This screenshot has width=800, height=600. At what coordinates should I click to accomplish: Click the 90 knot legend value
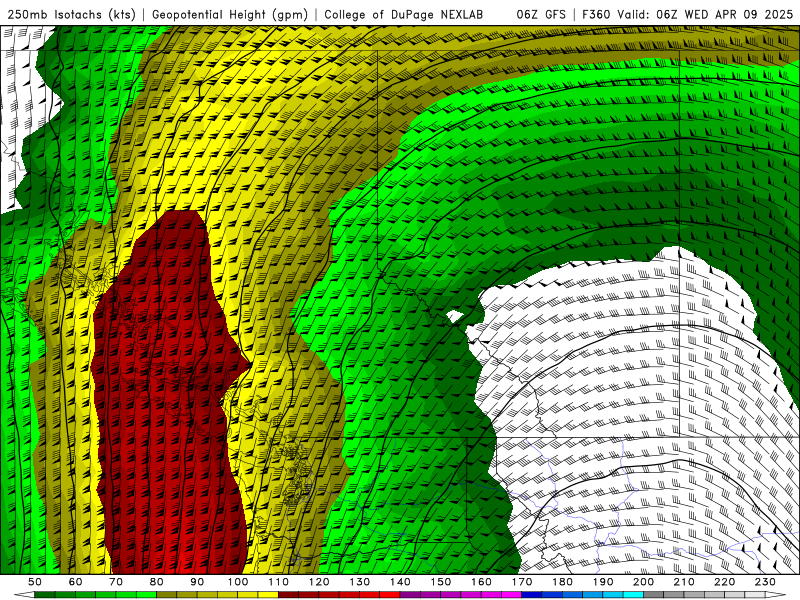[197, 582]
